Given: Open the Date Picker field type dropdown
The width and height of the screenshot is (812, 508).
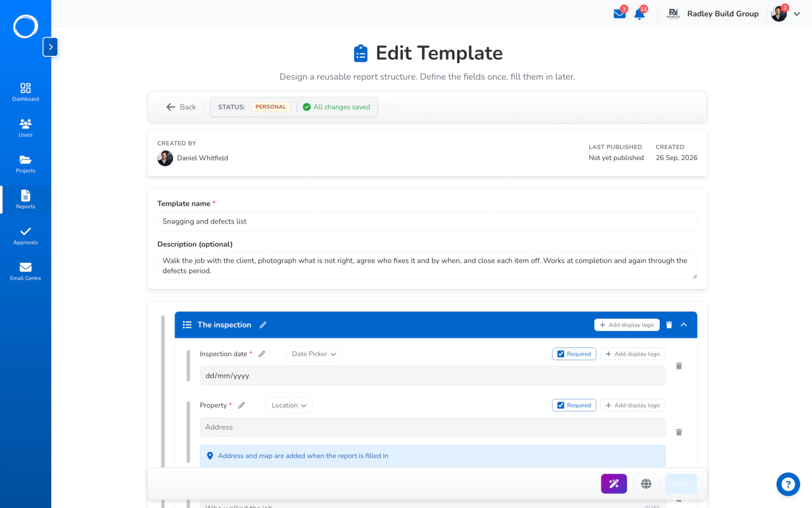Looking at the screenshot, I should (x=314, y=354).
